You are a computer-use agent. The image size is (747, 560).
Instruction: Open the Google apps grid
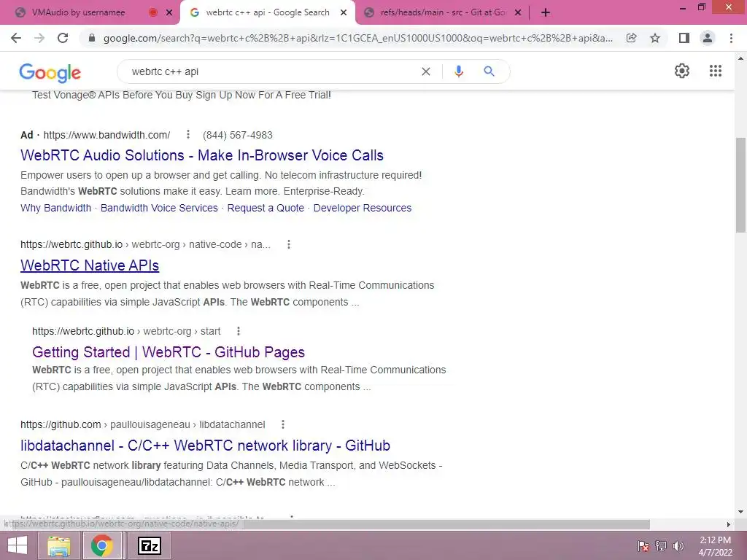(x=715, y=71)
